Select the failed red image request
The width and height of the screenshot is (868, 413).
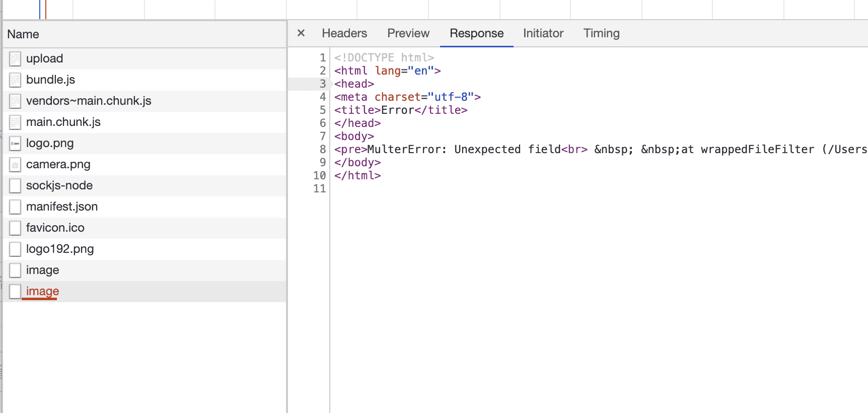point(43,291)
